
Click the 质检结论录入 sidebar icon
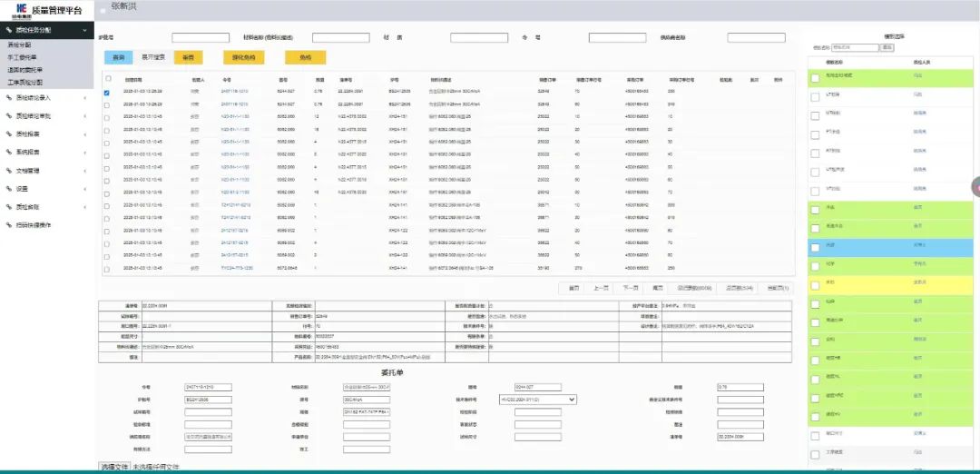(x=9, y=97)
